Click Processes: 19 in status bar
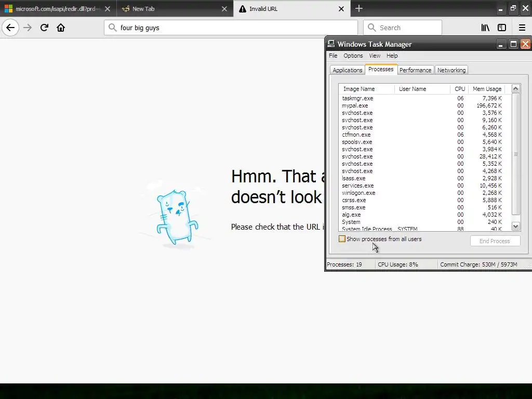Viewport: 532px width, 399px height. click(344, 264)
